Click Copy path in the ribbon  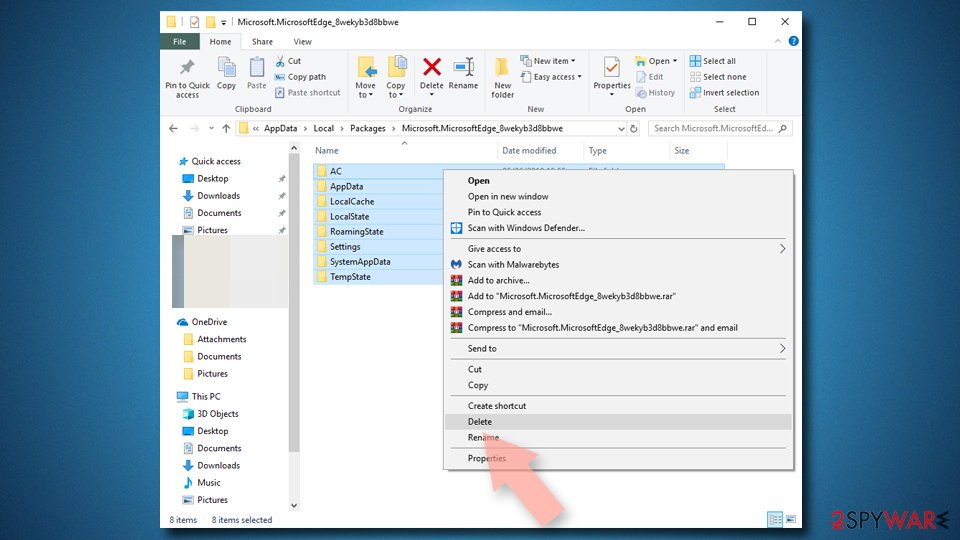coord(300,77)
